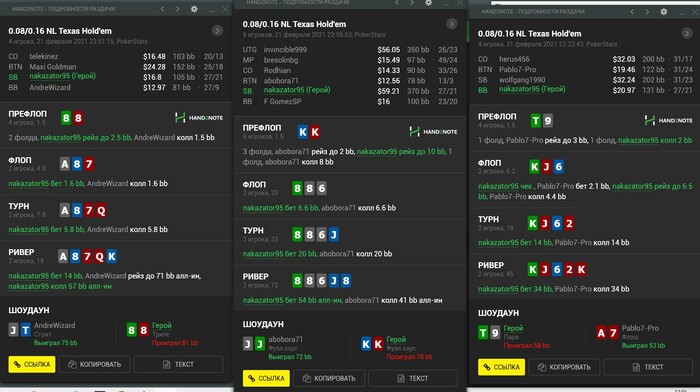Click КОПИРОВАТЬ button in middle window
This screenshot has height=392, width=700.
329,378
